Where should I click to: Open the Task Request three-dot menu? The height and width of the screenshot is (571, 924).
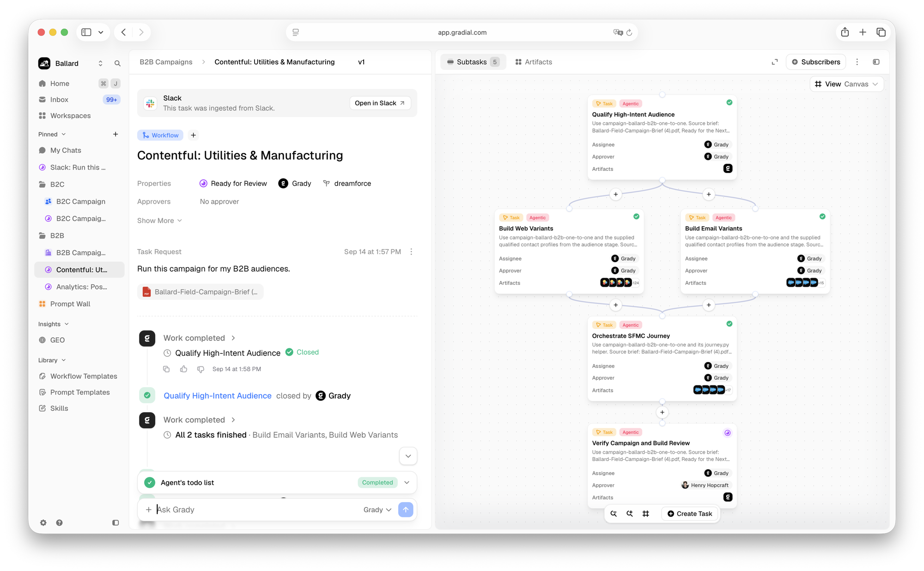411,252
